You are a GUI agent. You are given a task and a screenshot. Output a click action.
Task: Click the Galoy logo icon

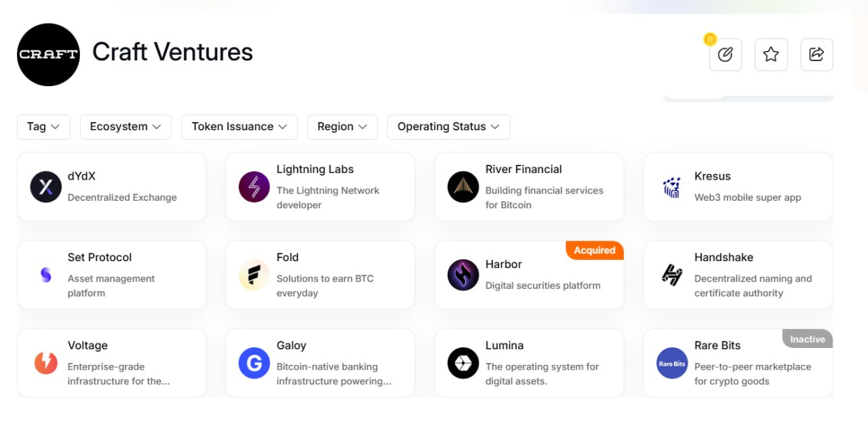(x=254, y=363)
